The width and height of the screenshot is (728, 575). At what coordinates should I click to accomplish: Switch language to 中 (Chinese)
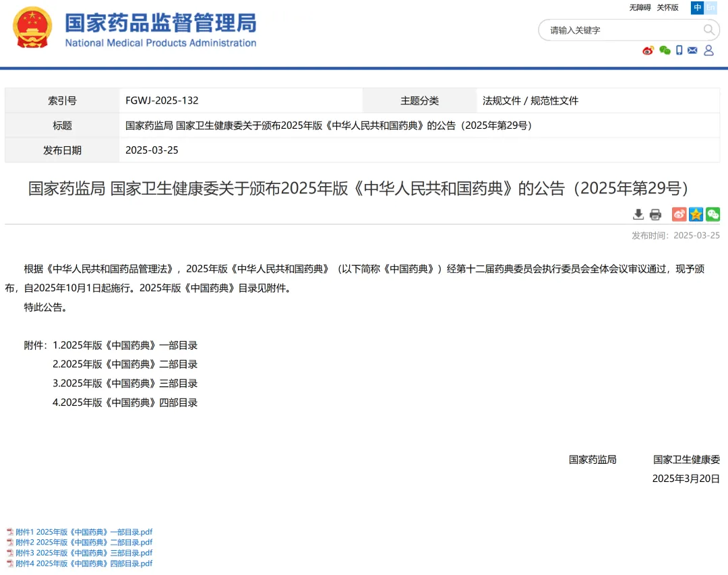[697, 7]
